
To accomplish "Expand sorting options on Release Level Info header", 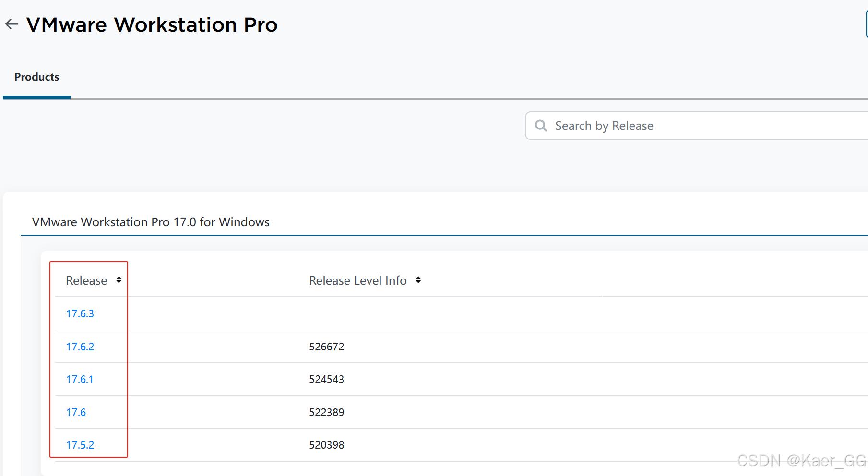I will point(418,280).
